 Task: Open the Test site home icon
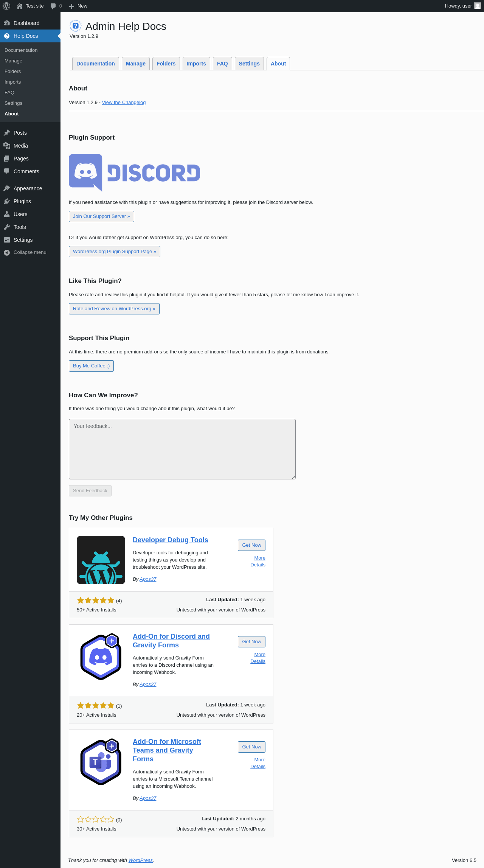[20, 6]
